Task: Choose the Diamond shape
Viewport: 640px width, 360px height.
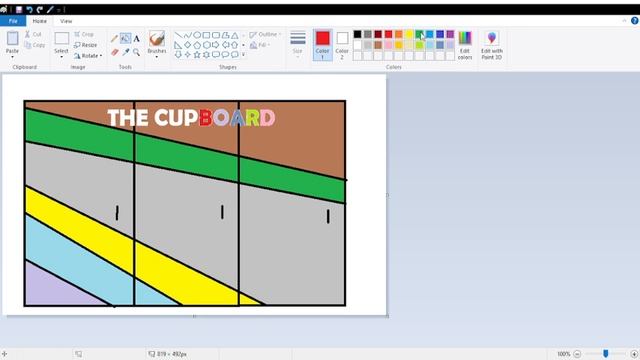Action: (x=187, y=45)
